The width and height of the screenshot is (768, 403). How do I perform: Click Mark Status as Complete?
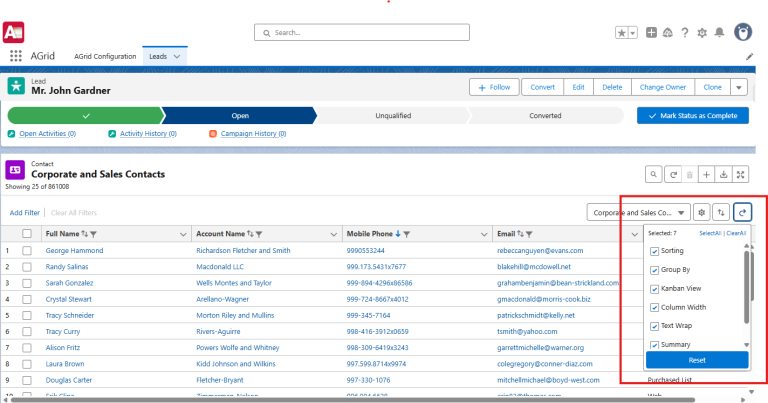(x=693, y=116)
